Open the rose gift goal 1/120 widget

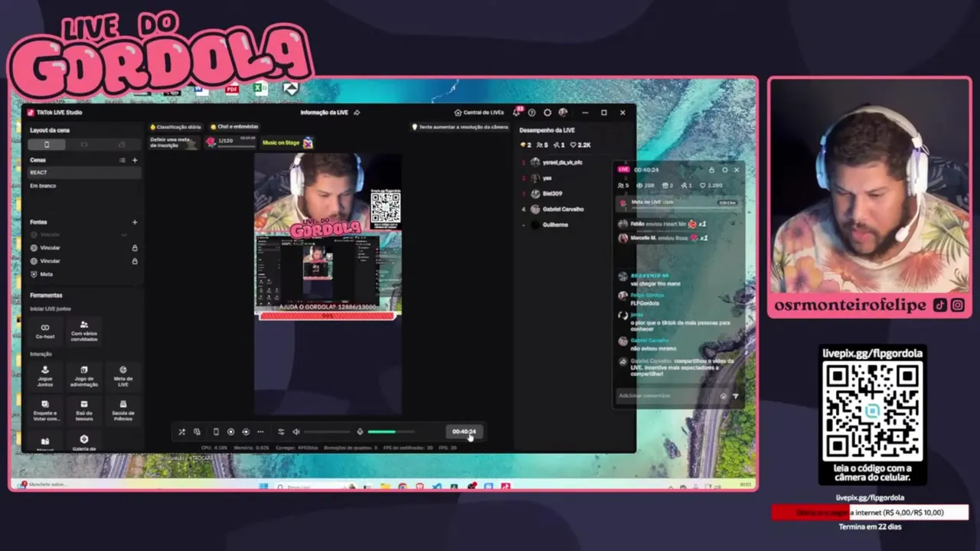click(x=230, y=142)
